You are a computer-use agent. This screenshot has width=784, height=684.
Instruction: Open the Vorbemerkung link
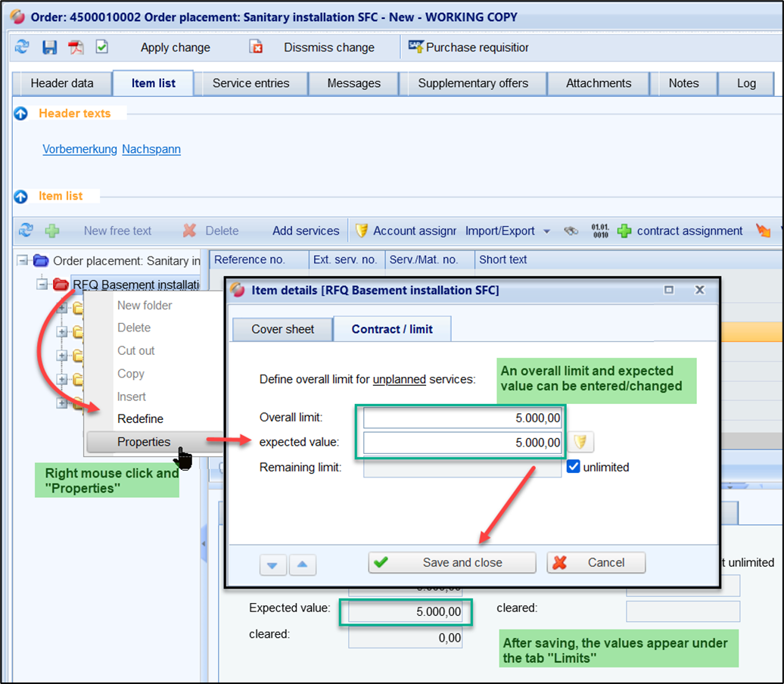pos(79,149)
